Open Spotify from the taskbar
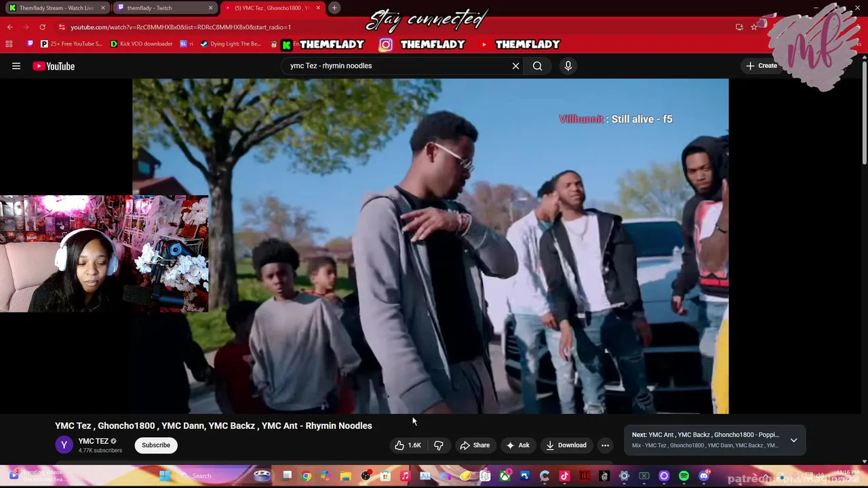The image size is (868, 488). point(684,476)
